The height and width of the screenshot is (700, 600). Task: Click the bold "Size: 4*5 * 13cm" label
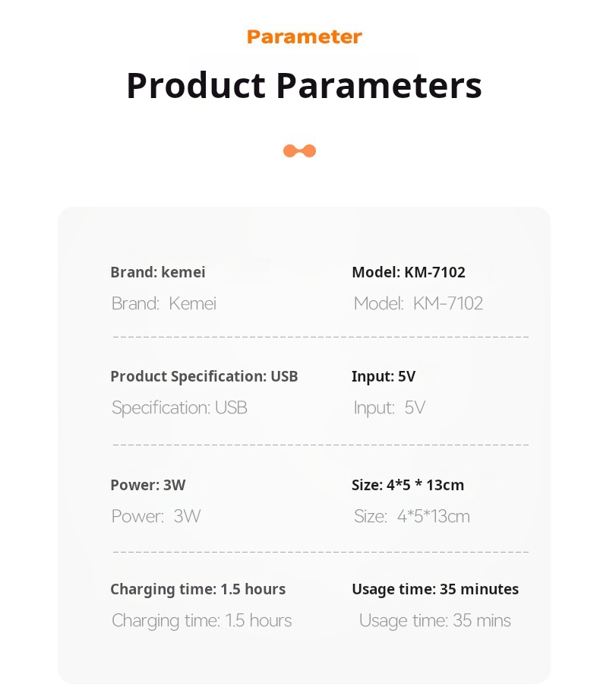408,485
